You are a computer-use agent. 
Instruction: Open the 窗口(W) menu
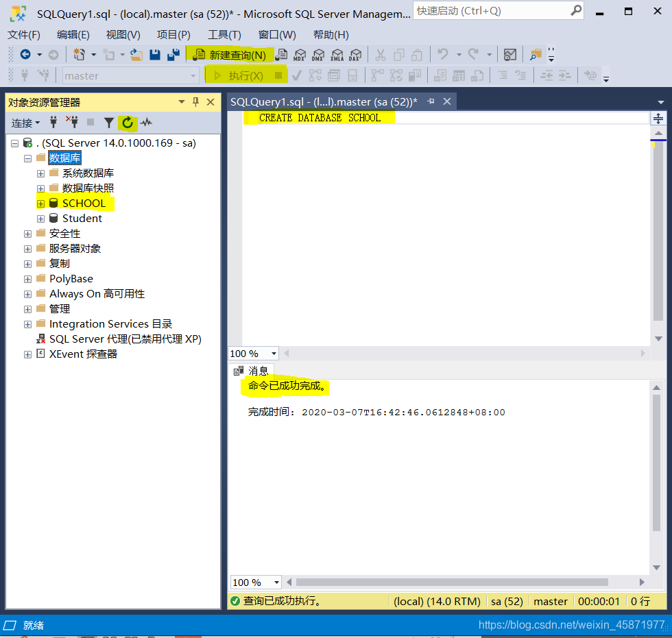pyautogui.click(x=277, y=35)
